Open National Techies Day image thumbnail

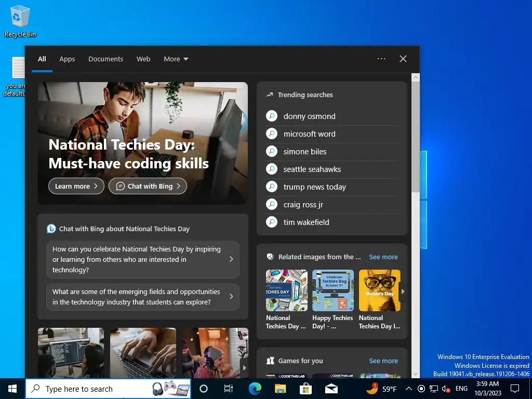[287, 290]
